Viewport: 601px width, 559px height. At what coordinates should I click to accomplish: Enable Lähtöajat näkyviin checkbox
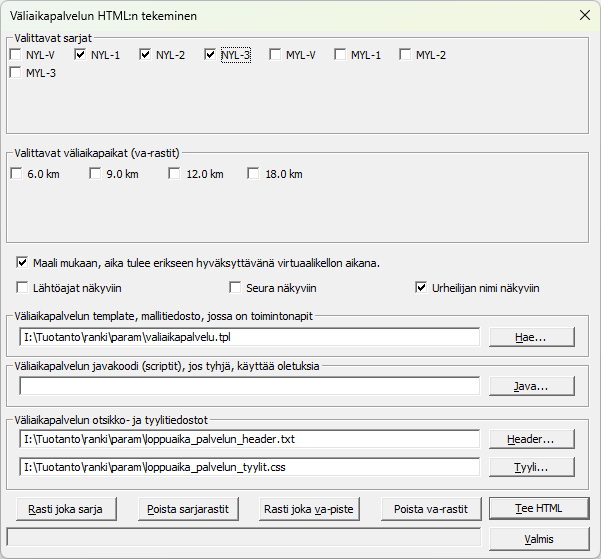click(x=23, y=288)
